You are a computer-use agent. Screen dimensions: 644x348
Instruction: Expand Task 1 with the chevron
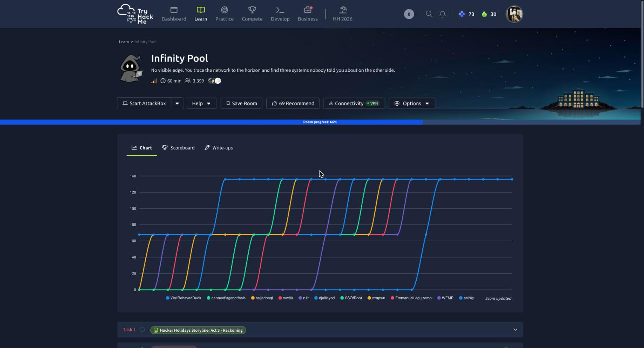tap(515, 330)
